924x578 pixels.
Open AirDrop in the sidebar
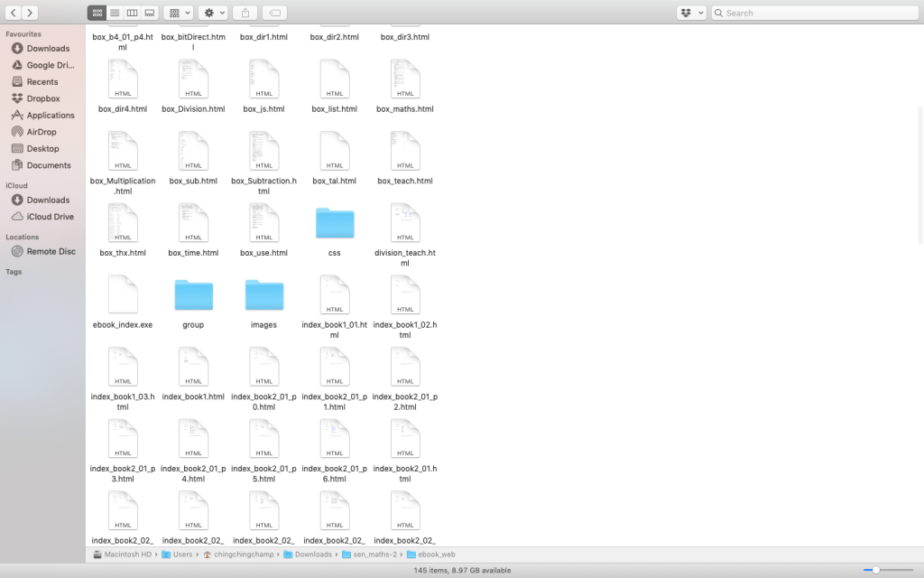(x=42, y=132)
